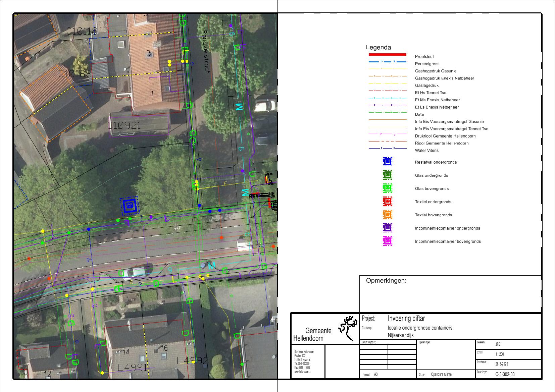Click the Legenda heading
Image resolution: width=555 pixels, height=392 pixels.
click(378, 48)
